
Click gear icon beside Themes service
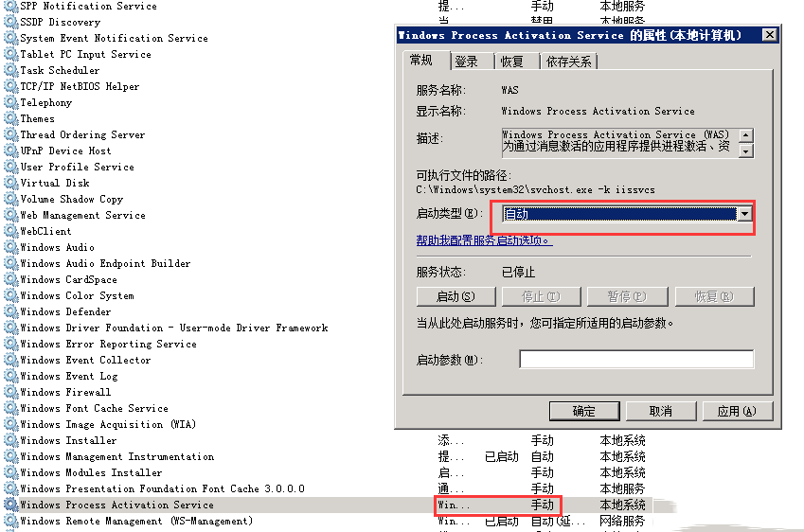(x=10, y=118)
